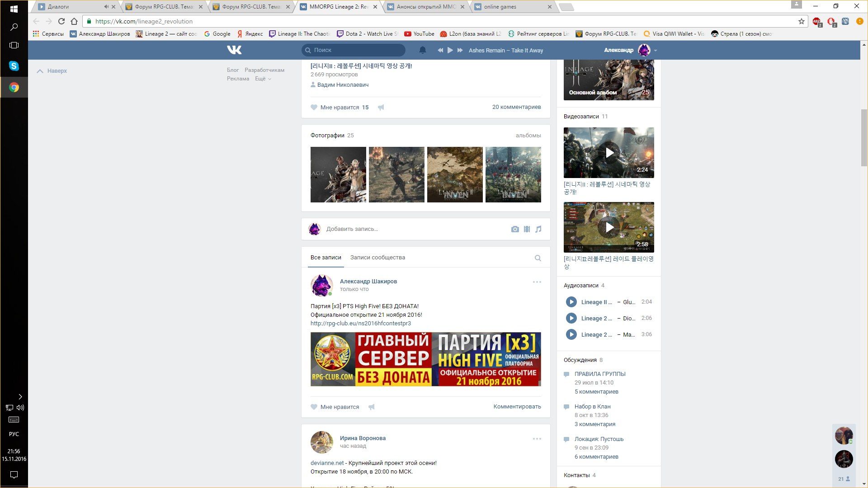Play current track Ashes Remain in header
This screenshot has height=488, width=868.
tap(450, 50)
